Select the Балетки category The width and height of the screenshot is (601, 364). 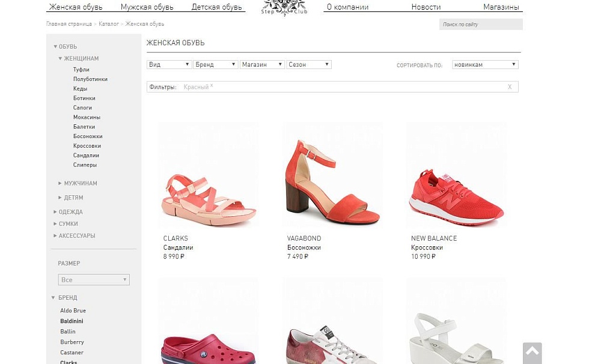click(84, 127)
